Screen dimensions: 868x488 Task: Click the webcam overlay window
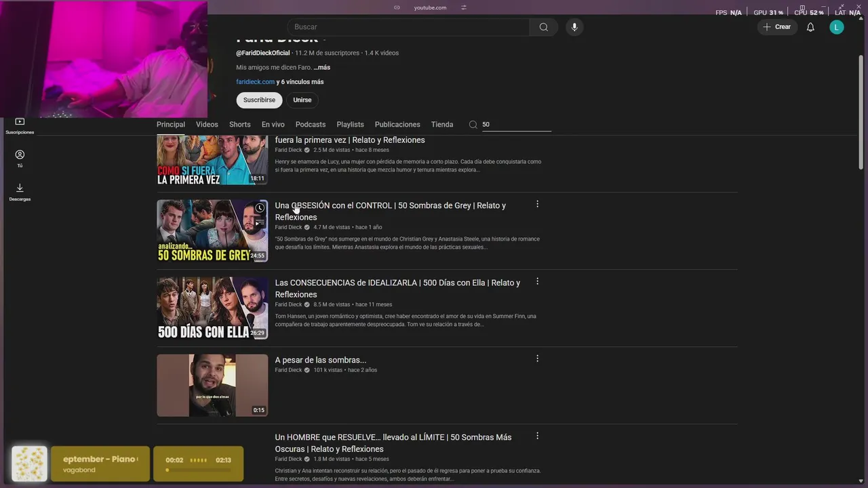click(x=104, y=59)
